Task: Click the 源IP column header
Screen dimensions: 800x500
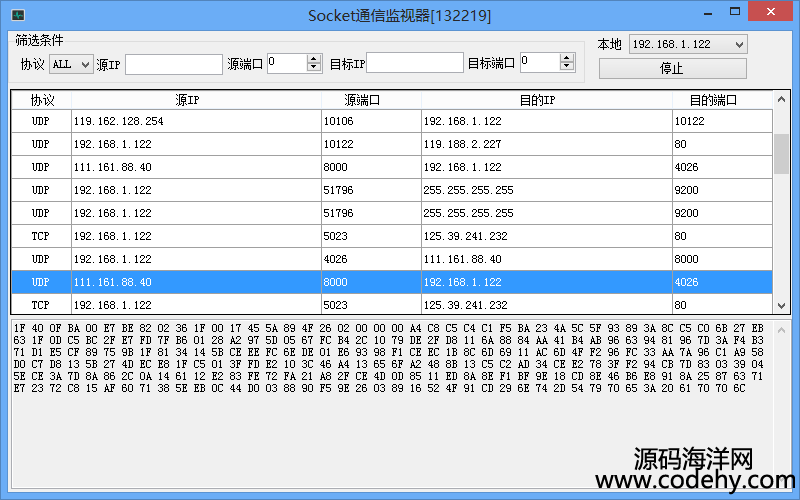Action: pyautogui.click(x=196, y=100)
